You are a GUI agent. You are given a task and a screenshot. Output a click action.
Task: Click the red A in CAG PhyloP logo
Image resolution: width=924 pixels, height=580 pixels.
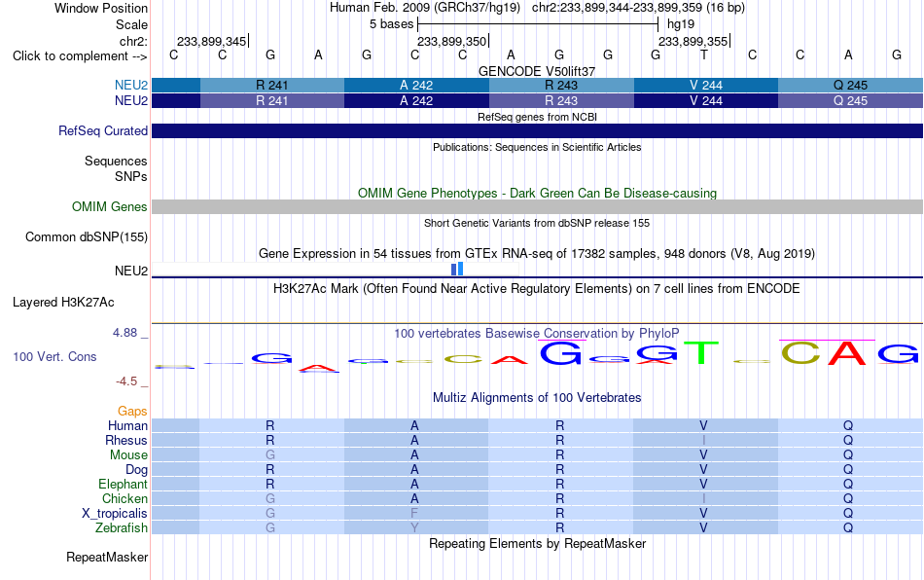click(847, 353)
